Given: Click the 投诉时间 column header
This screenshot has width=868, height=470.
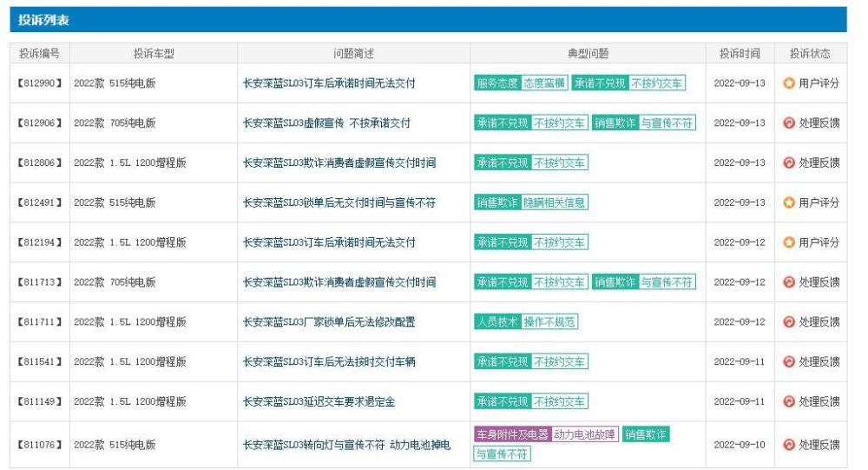Looking at the screenshot, I should (x=740, y=54).
